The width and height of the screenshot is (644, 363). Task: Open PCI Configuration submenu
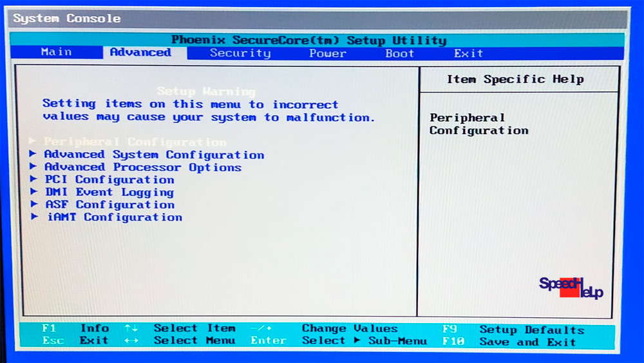click(109, 180)
